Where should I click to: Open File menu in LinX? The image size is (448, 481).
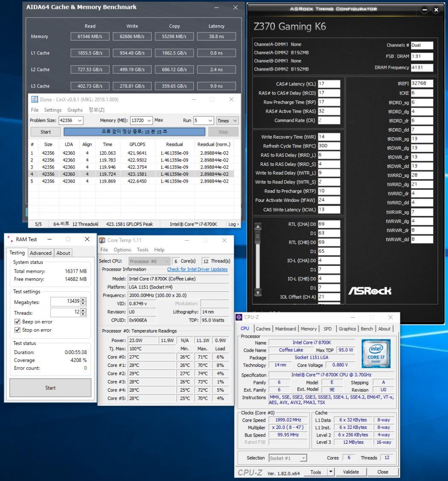pos(35,110)
